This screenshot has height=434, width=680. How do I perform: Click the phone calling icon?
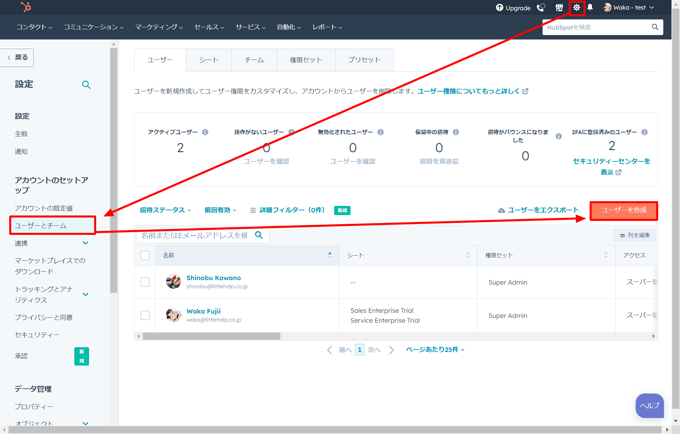(x=541, y=8)
